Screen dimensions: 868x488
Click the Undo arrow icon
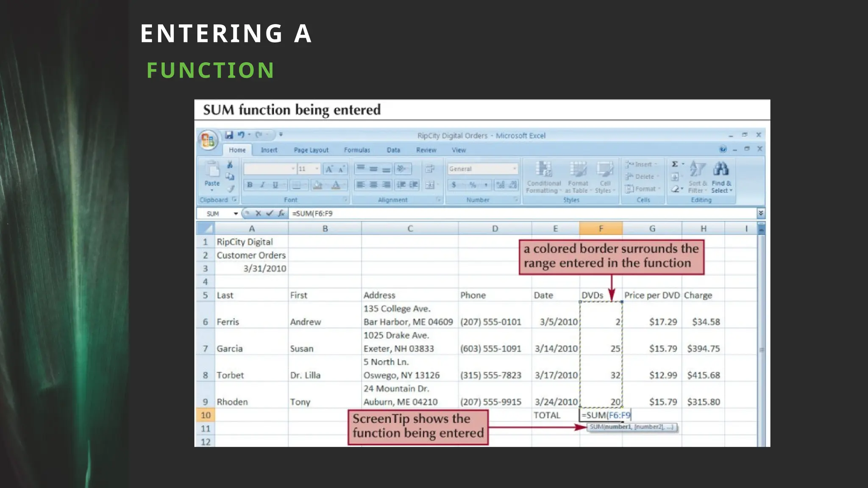241,135
